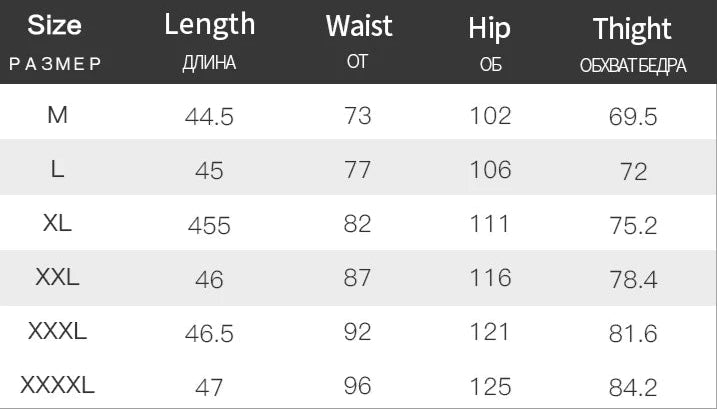
Task: Select the 455 length cell for XL
Action: 209,226
